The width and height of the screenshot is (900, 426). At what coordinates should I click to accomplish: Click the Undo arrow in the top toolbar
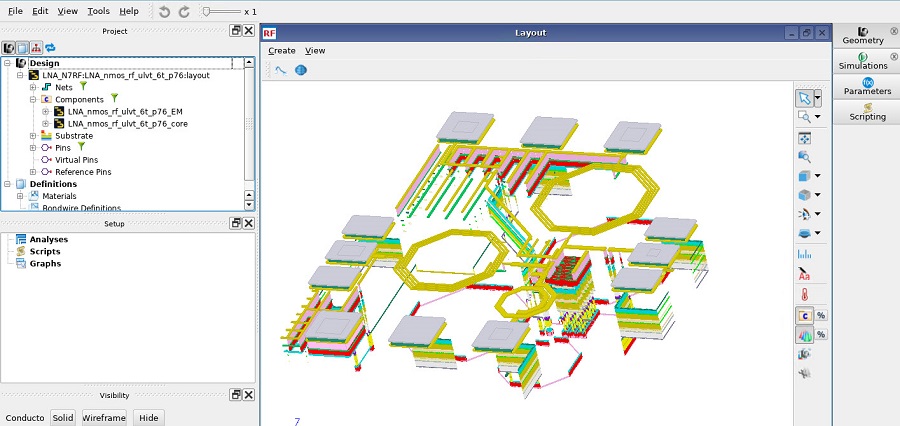point(165,11)
